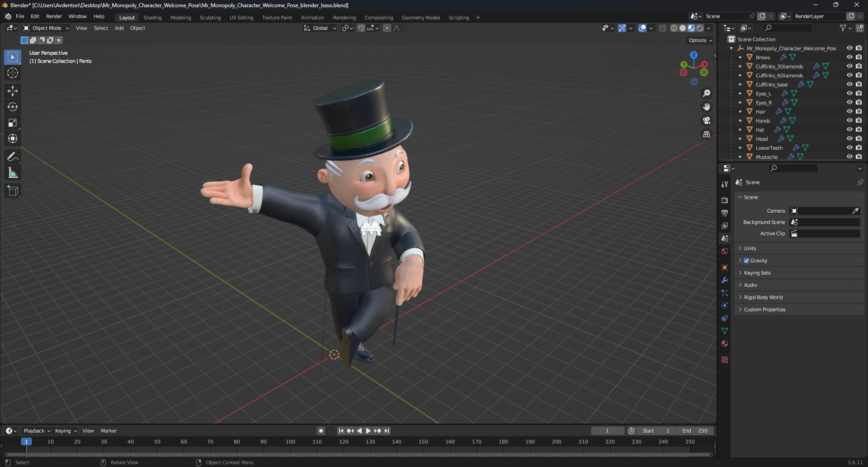The image size is (868, 467).
Task: Switch to the Sculpting workspace tab
Action: (x=210, y=18)
